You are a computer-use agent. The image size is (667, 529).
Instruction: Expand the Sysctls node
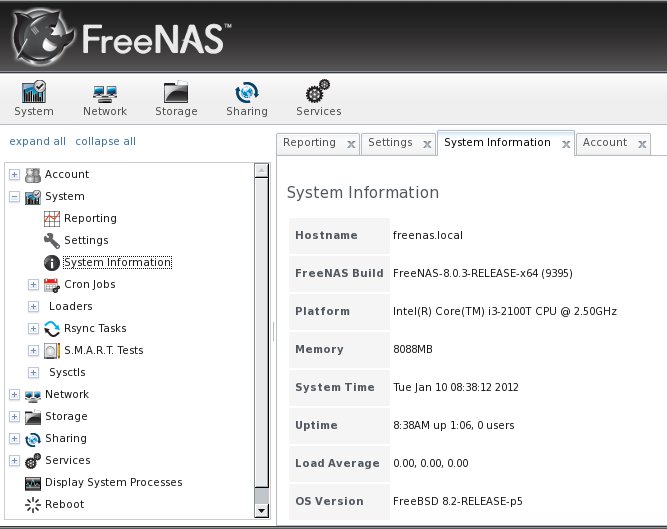point(33,373)
